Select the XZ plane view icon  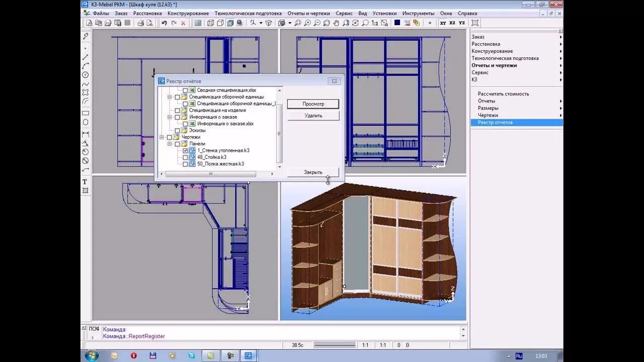pos(452,23)
